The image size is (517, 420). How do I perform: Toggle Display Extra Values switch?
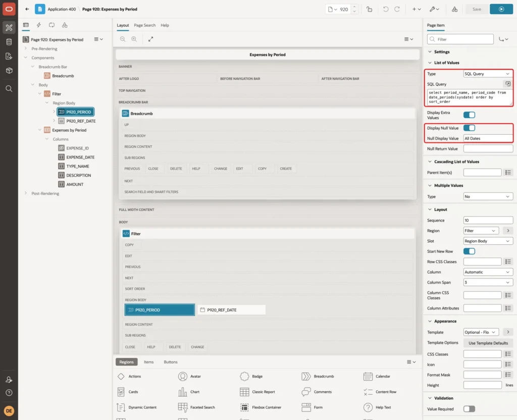469,115
